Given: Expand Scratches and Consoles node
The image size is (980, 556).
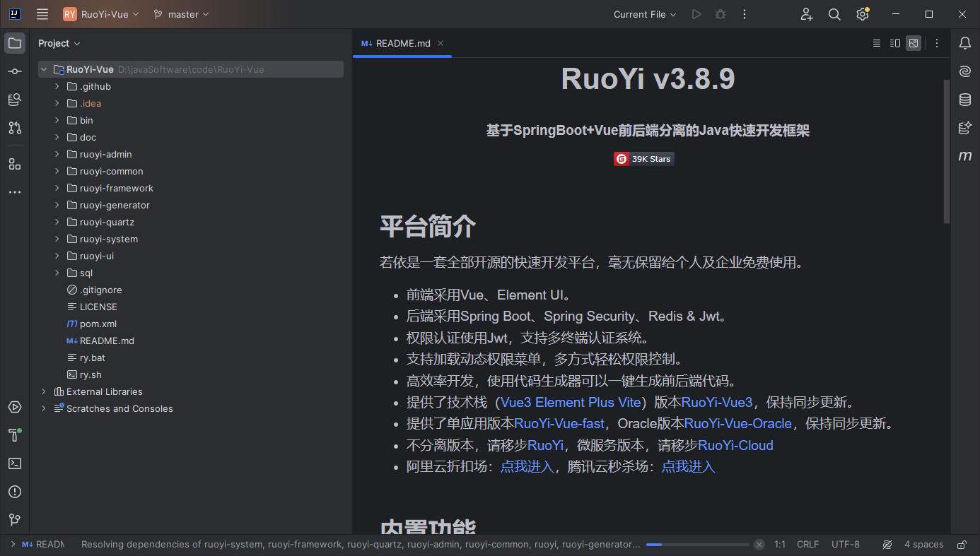Looking at the screenshot, I should 44,408.
